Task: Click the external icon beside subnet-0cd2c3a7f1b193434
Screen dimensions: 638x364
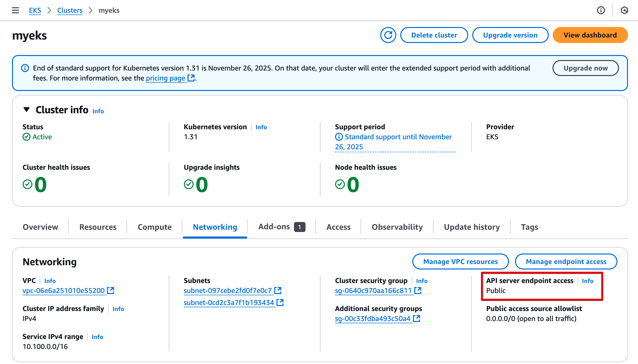Action: 280,302
